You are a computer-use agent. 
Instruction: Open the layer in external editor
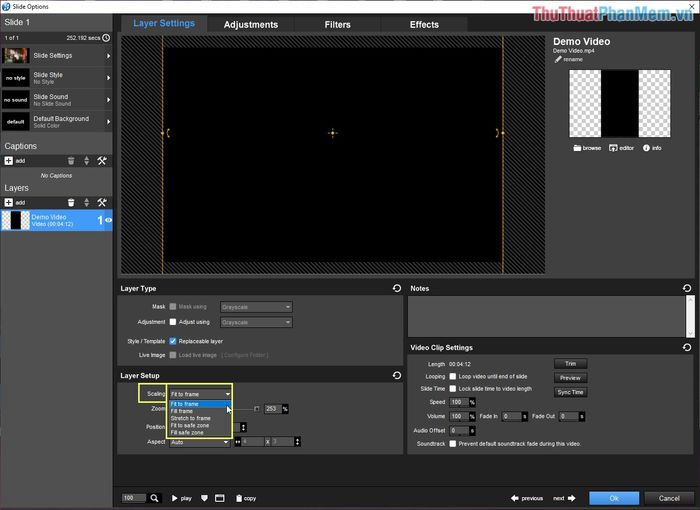point(621,148)
